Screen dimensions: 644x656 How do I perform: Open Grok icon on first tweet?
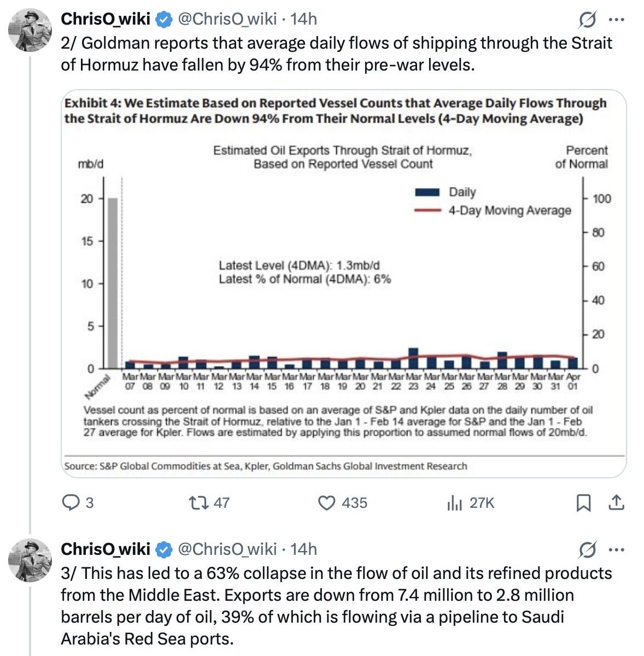click(587, 20)
